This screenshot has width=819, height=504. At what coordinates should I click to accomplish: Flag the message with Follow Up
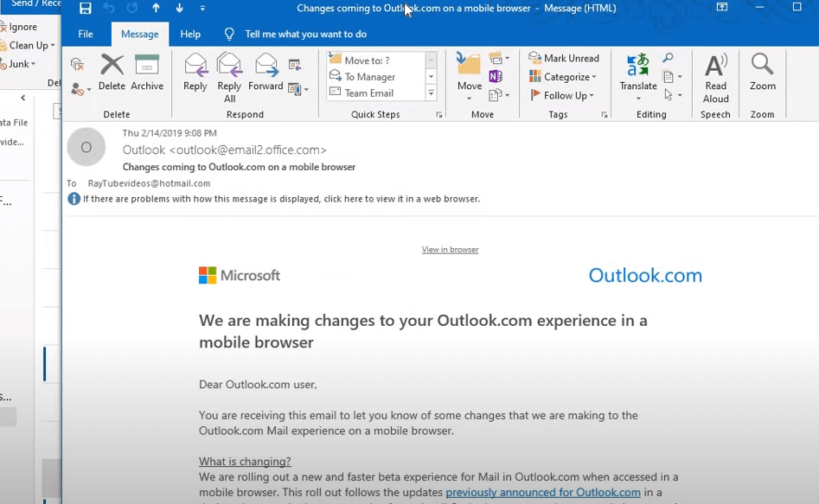(x=563, y=95)
